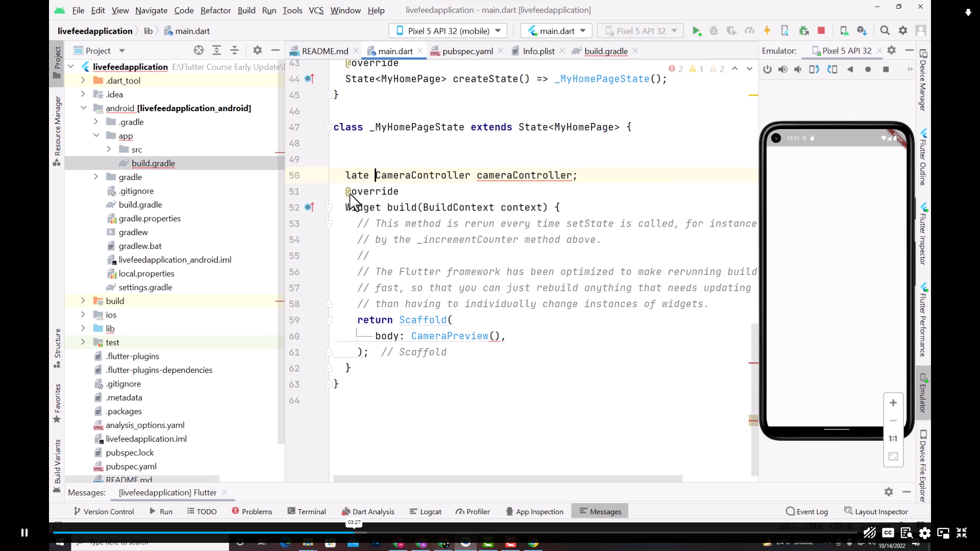The image size is (980, 551).
Task: Open the Pixel 5 API 32 device selector dropdown
Action: point(640,31)
